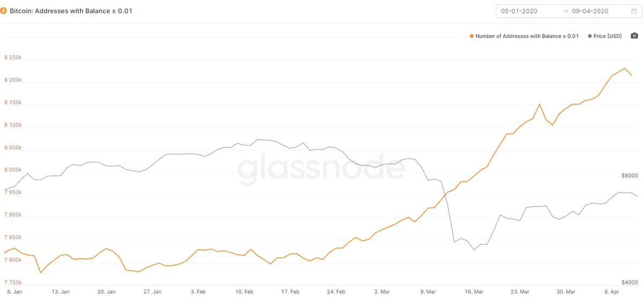The image size is (644, 302).
Task: Click the gray legend dot for Price
Action: click(x=590, y=36)
